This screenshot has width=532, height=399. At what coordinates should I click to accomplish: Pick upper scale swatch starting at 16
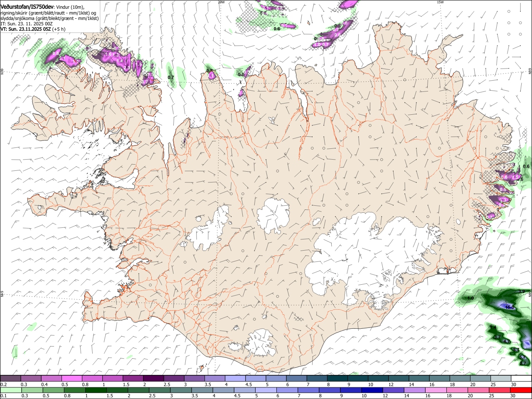coord(440,379)
